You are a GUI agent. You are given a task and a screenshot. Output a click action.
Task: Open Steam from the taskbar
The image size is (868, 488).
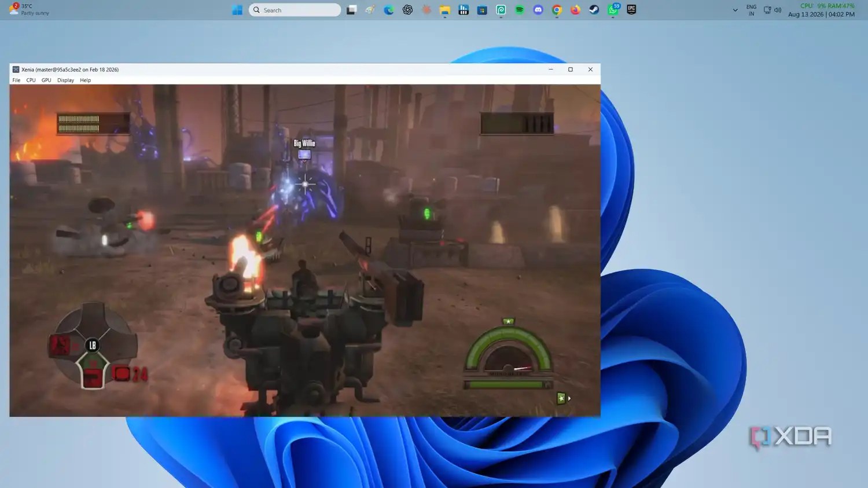[x=594, y=10]
